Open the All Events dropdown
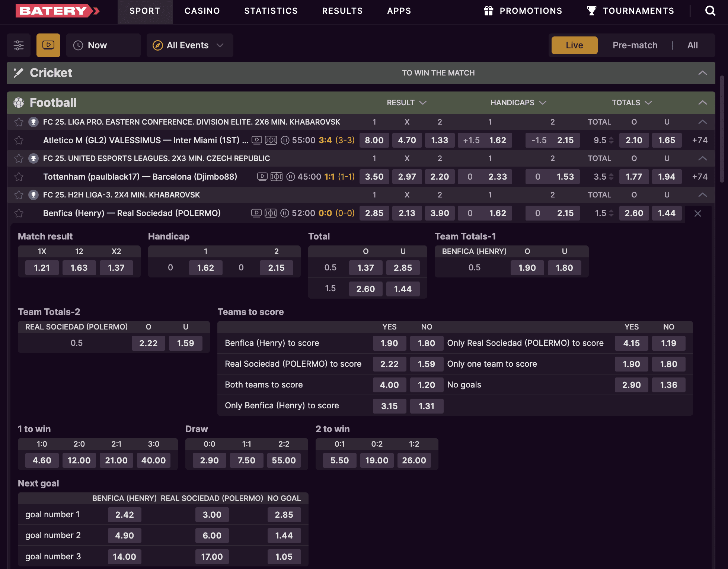 point(189,45)
